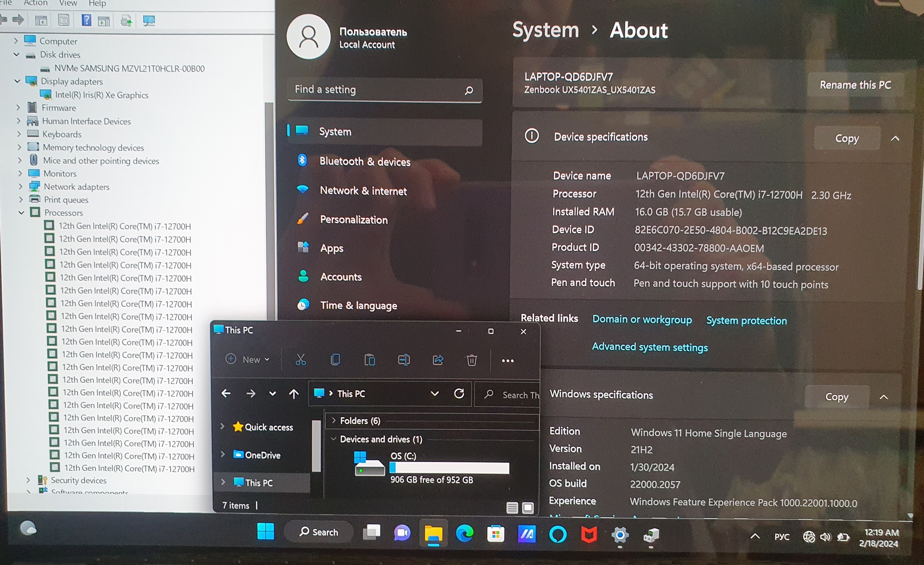Open Microsoft Edge from the taskbar
The height and width of the screenshot is (565, 924).
pos(464,534)
